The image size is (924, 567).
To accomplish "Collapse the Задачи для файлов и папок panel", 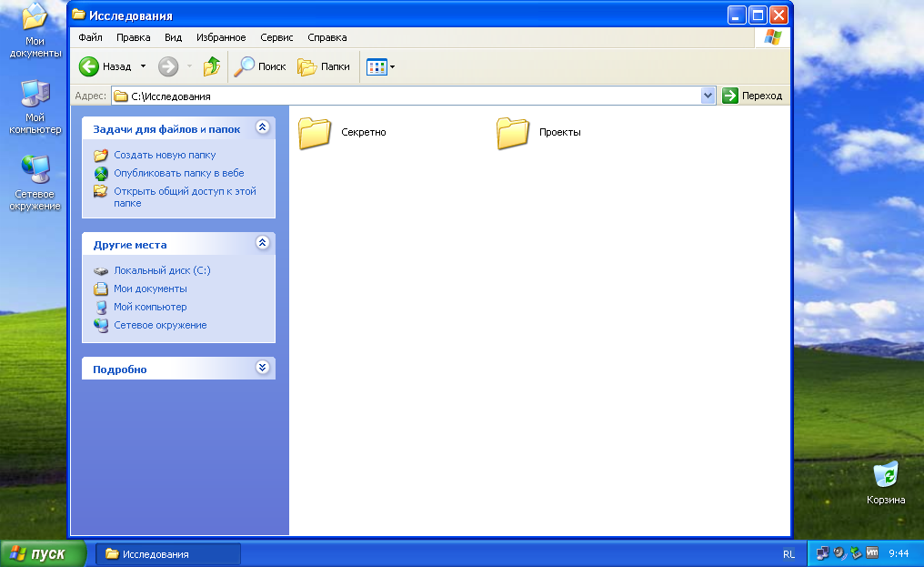I will 262,127.
